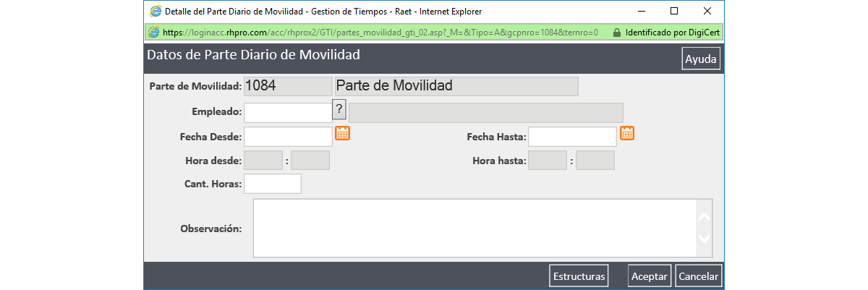
Task: Click the Parte de Movilidad description field
Action: (456, 86)
